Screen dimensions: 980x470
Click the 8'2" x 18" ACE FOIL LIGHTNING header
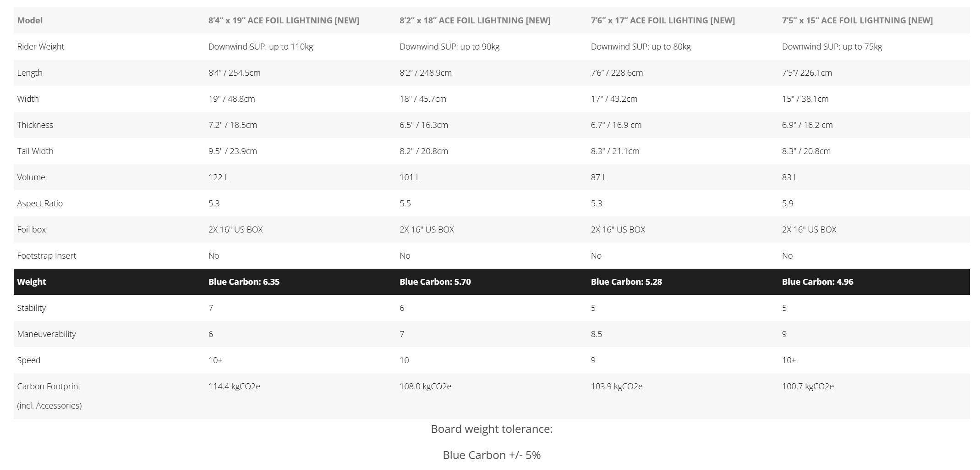point(475,20)
